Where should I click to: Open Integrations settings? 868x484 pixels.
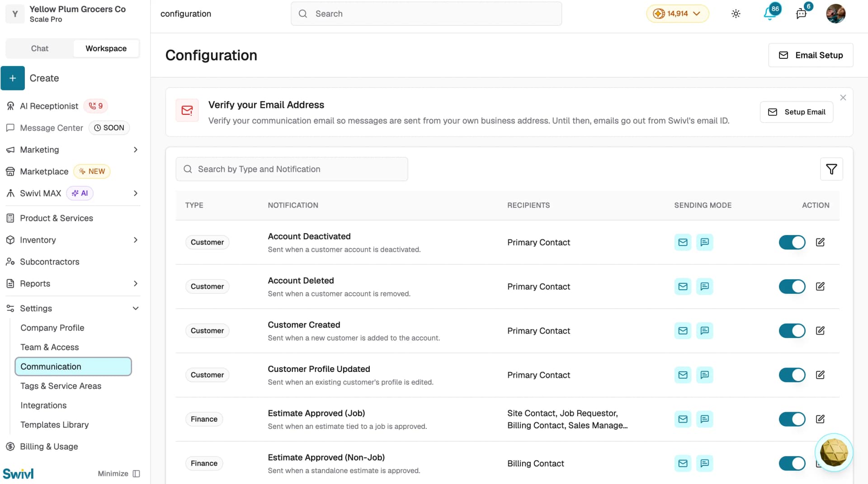pyautogui.click(x=43, y=405)
